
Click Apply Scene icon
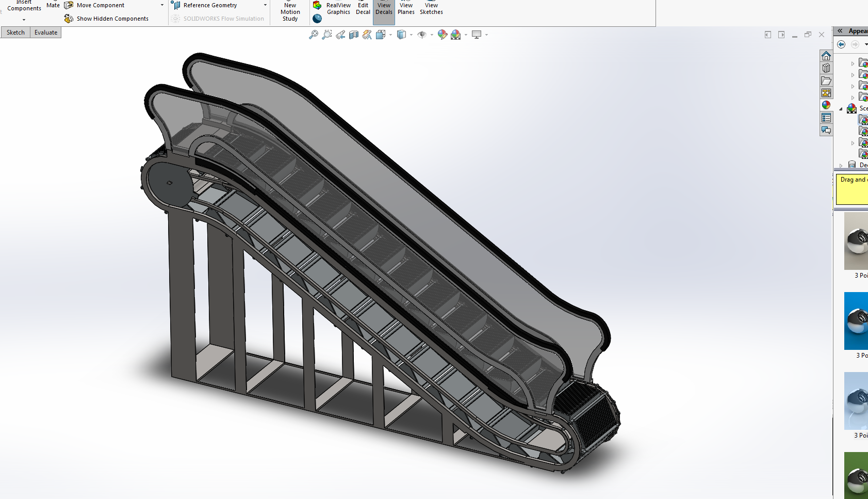coord(456,35)
